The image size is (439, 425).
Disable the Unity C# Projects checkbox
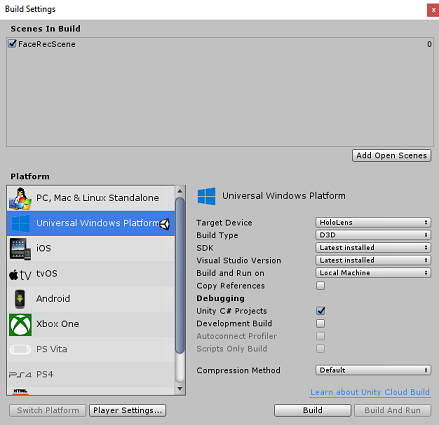pos(320,311)
